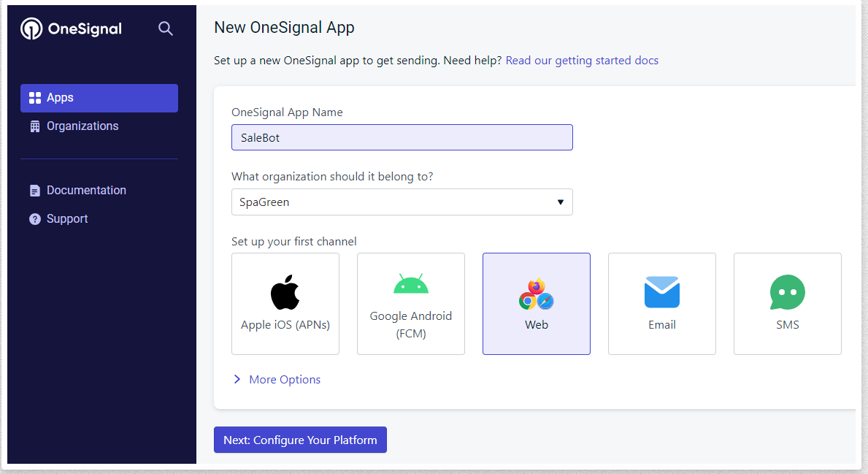
Task: Focus the OneSignal App Name field
Action: click(402, 137)
